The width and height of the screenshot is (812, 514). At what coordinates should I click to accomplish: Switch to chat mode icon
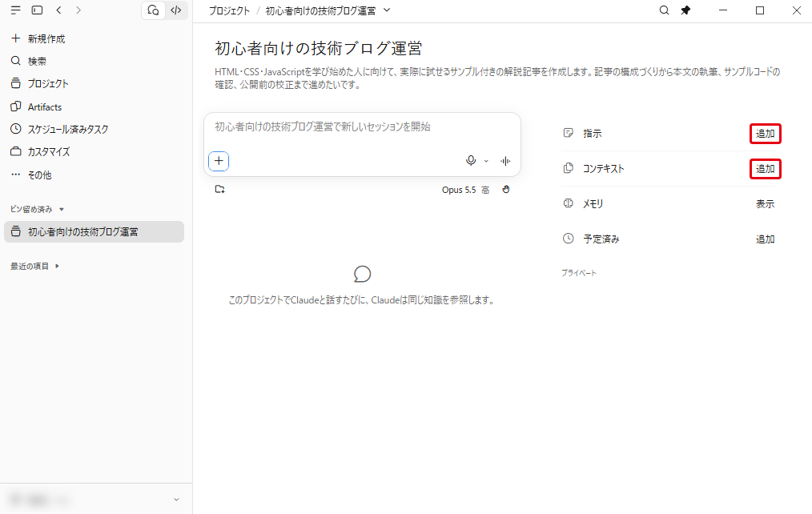pos(153,10)
